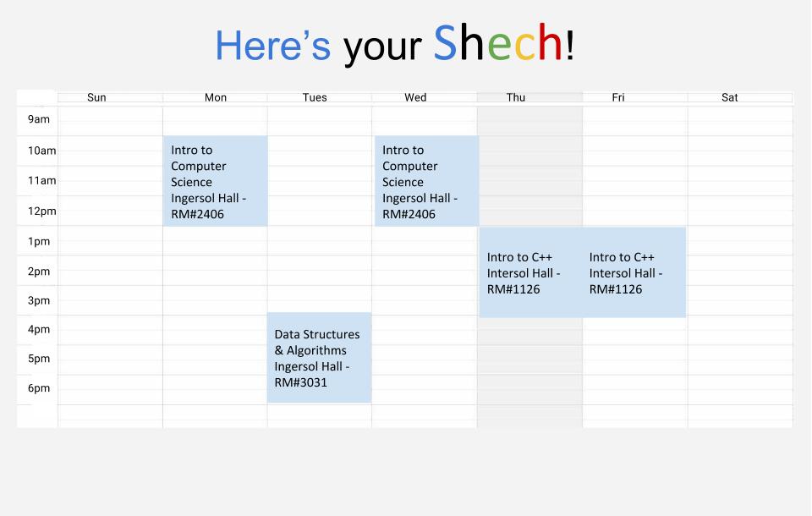The image size is (812, 516).
Task: Click the empty Saturday 1pm slot
Action: [x=741, y=241]
